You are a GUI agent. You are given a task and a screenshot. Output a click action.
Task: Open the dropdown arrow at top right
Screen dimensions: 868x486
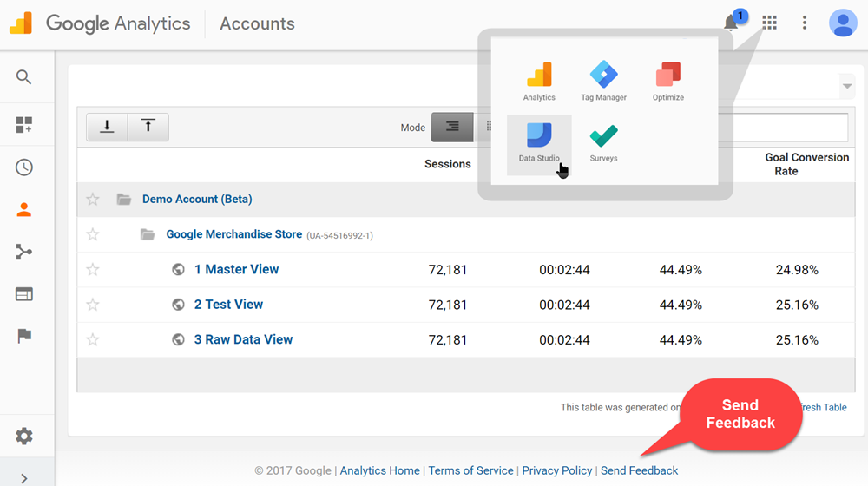[847, 86]
